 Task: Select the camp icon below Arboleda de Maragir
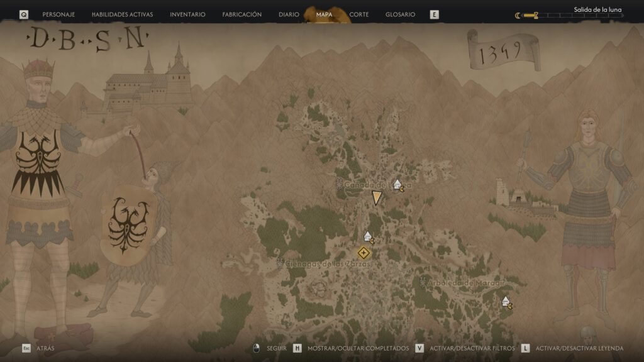pos(507,302)
